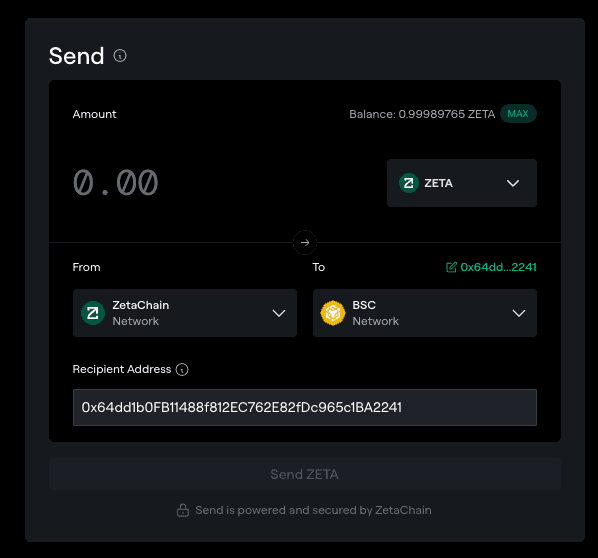This screenshot has height=558, width=598.
Task: Click the ZetaChain network logo icon
Action: pos(93,313)
